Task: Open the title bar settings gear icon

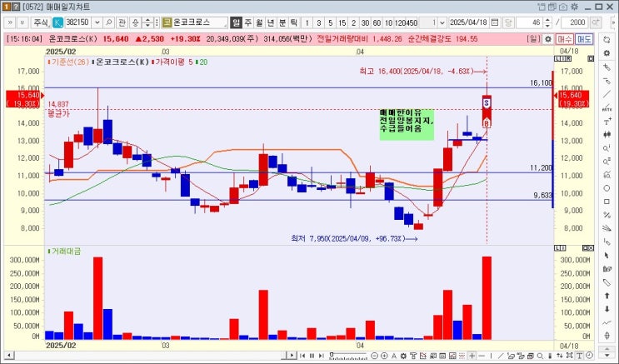Action: [574, 7]
